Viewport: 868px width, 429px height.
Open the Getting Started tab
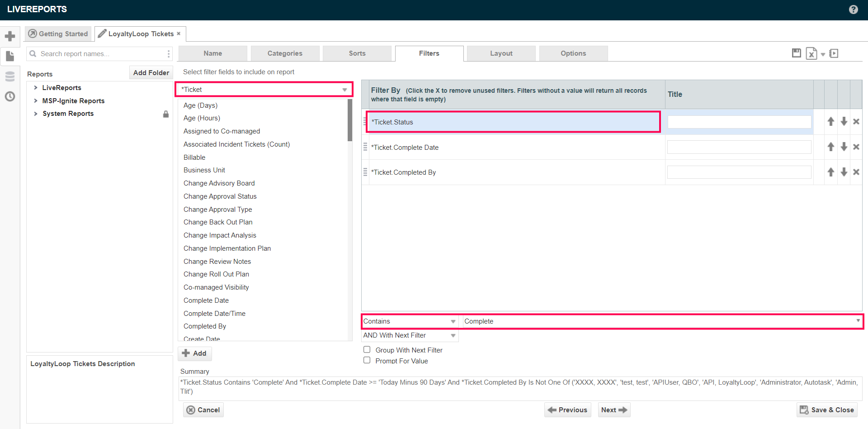coord(58,34)
